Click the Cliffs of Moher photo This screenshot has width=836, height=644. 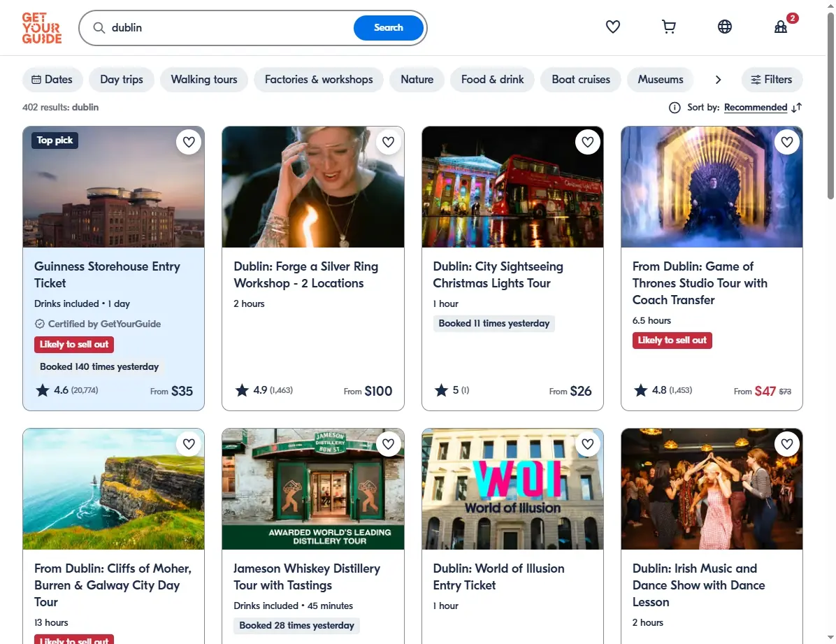[113, 489]
